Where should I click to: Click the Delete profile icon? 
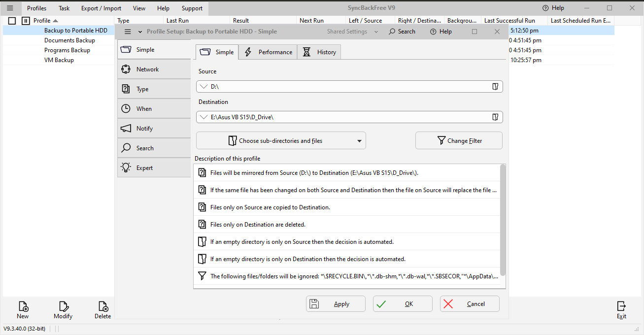click(103, 310)
